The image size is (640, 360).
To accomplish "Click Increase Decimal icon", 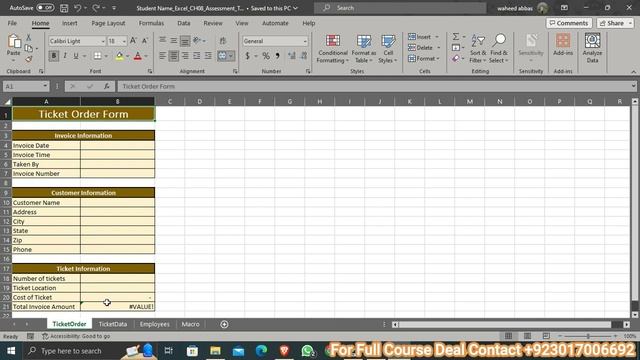I will (x=291, y=56).
